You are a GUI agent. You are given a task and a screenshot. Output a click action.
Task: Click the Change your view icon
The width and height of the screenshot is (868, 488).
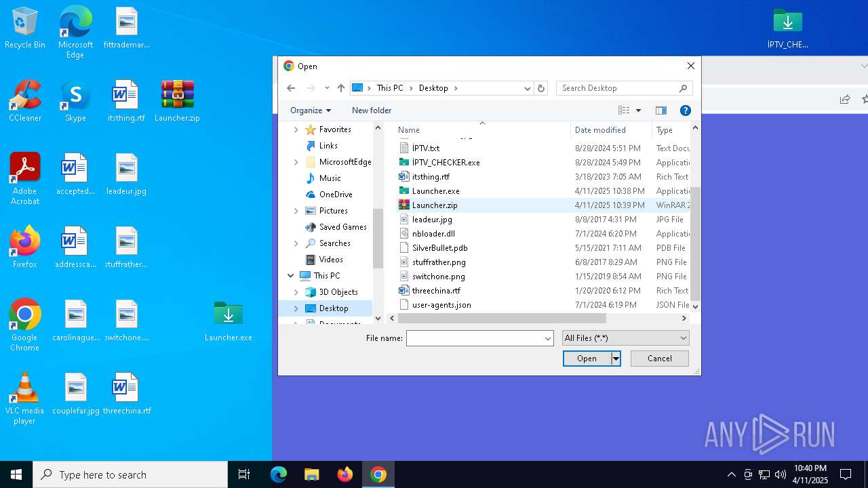pyautogui.click(x=624, y=110)
